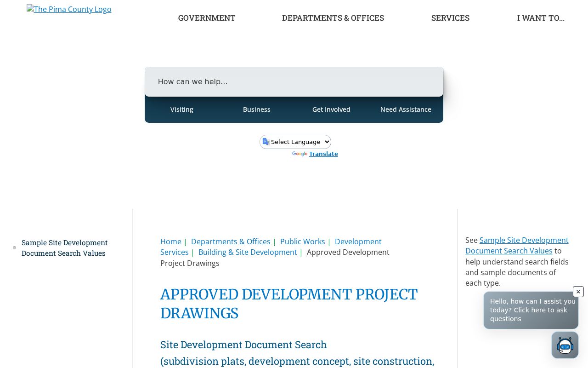Open the Services menu
Viewport: 588px width, 368px height.
click(450, 18)
